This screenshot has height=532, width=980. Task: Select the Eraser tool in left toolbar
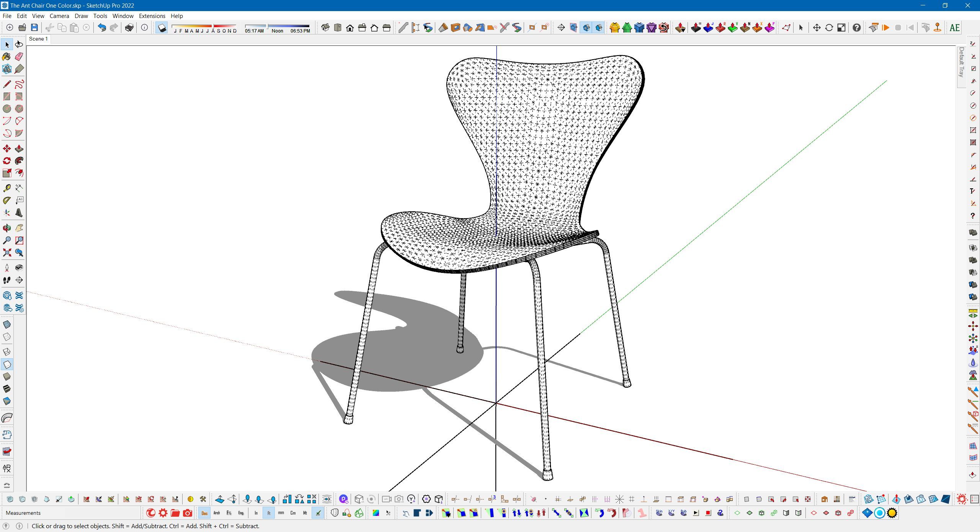[x=19, y=57]
